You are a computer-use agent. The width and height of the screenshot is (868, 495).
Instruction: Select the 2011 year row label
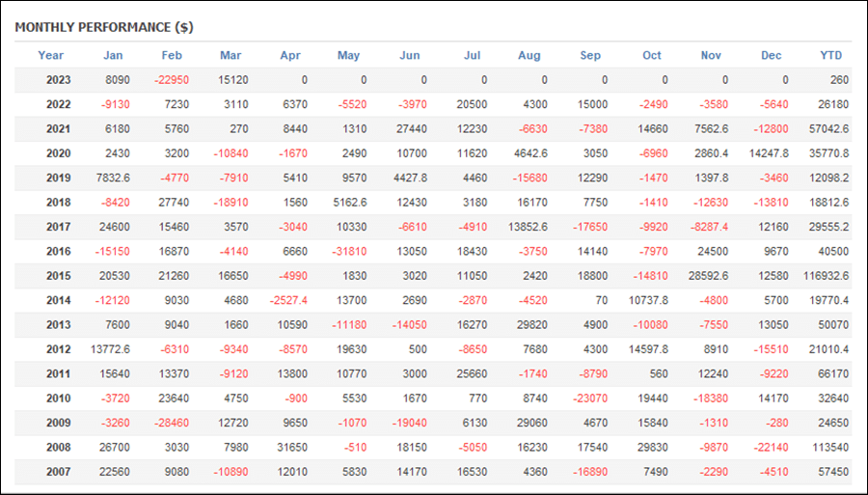pyautogui.click(x=58, y=373)
